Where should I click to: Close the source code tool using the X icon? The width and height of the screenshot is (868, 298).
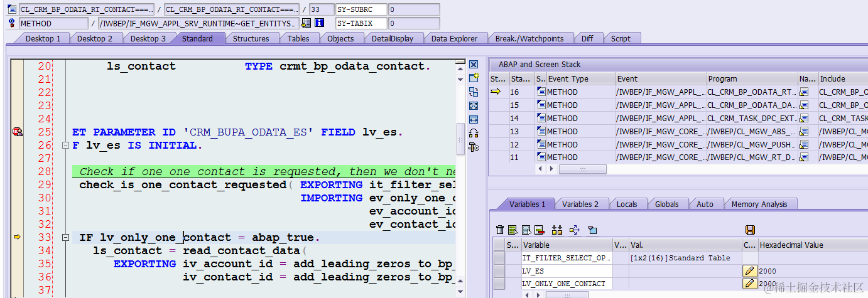[x=474, y=65]
